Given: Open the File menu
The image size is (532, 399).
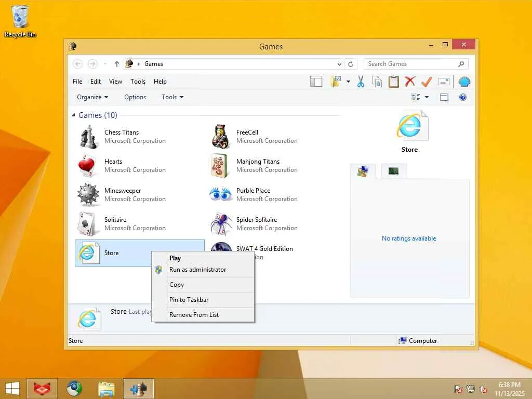Looking at the screenshot, I should tap(77, 82).
